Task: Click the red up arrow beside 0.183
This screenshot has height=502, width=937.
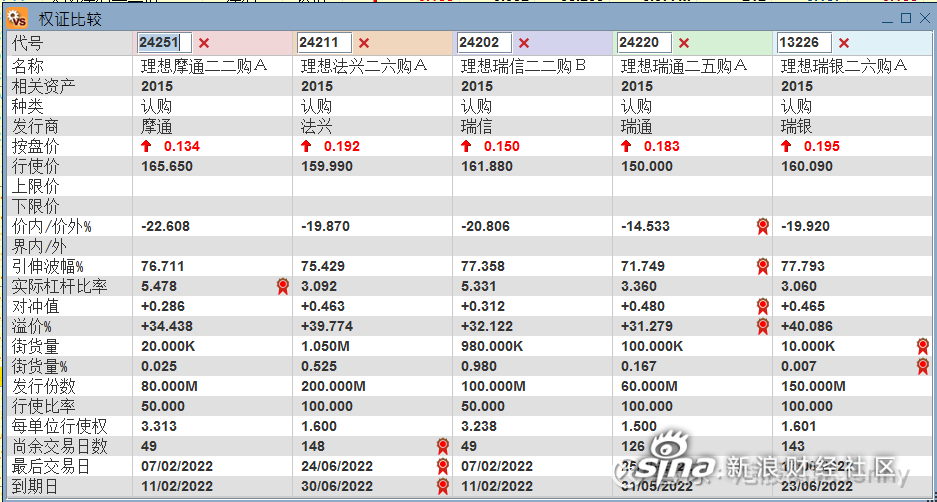Action: pyautogui.click(x=626, y=146)
